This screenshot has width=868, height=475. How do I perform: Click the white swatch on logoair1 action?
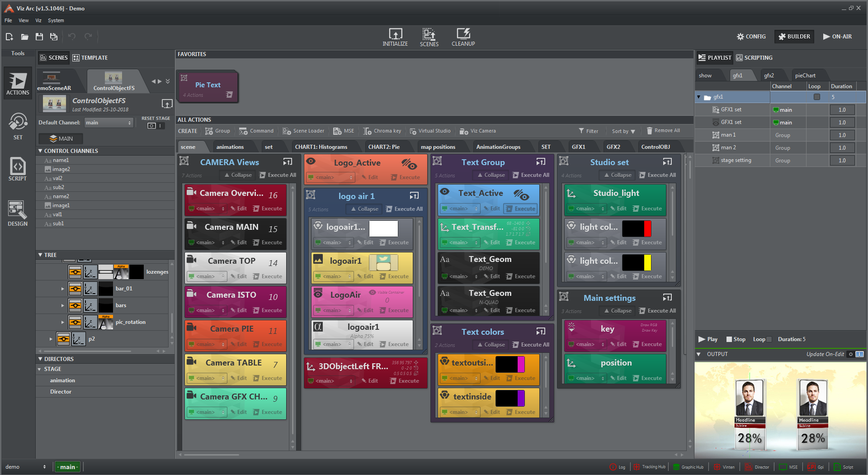[x=383, y=228]
